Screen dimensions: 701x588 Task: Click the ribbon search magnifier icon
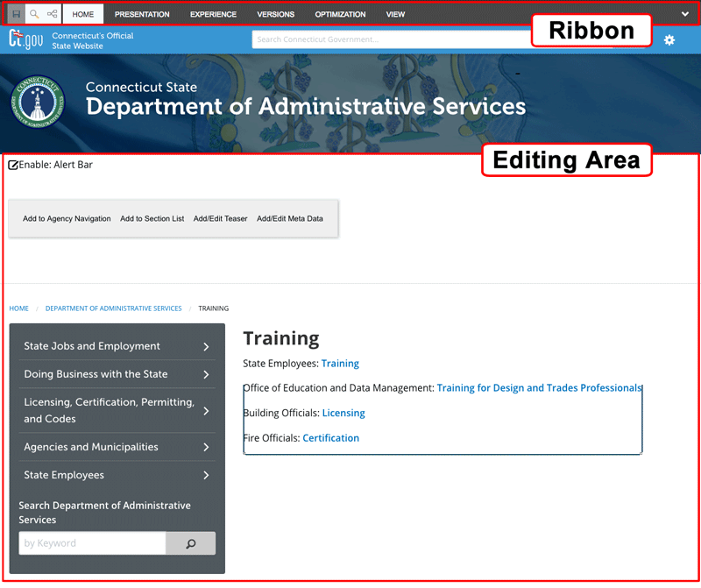click(34, 14)
